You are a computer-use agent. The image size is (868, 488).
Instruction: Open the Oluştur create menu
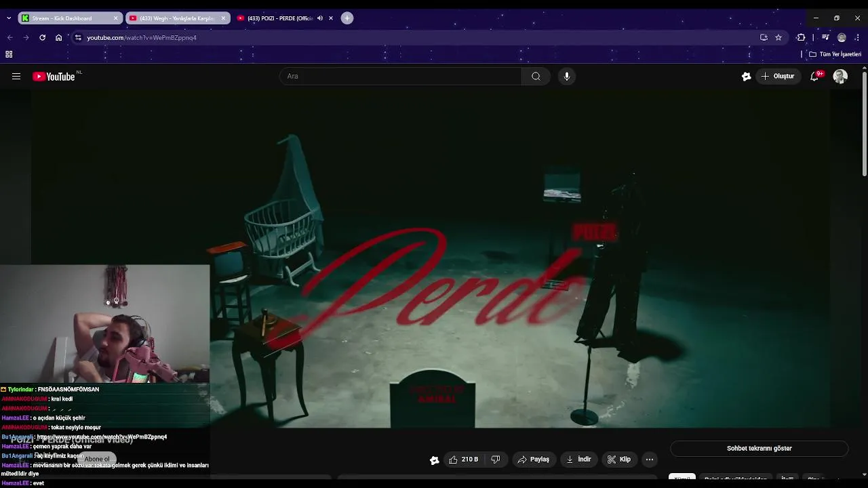tap(777, 77)
